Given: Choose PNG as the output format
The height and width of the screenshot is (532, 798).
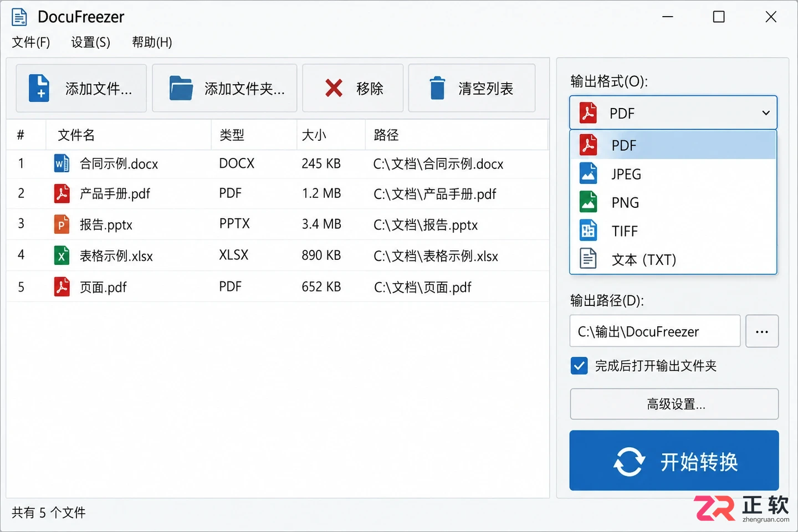Looking at the screenshot, I should [x=673, y=202].
